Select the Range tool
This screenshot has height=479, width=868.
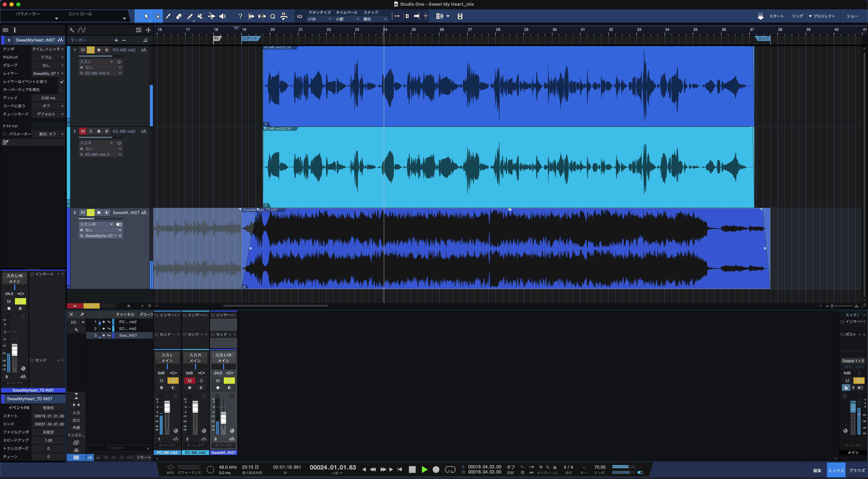157,16
